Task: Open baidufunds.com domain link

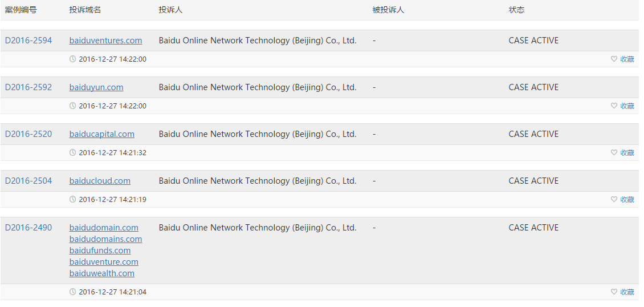Action: 100,251
